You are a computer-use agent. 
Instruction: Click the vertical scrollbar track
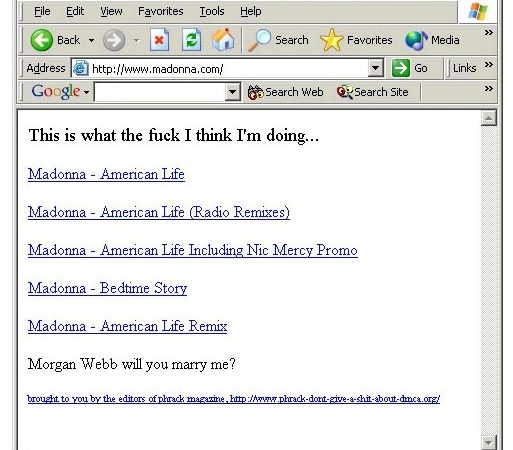coord(489,280)
